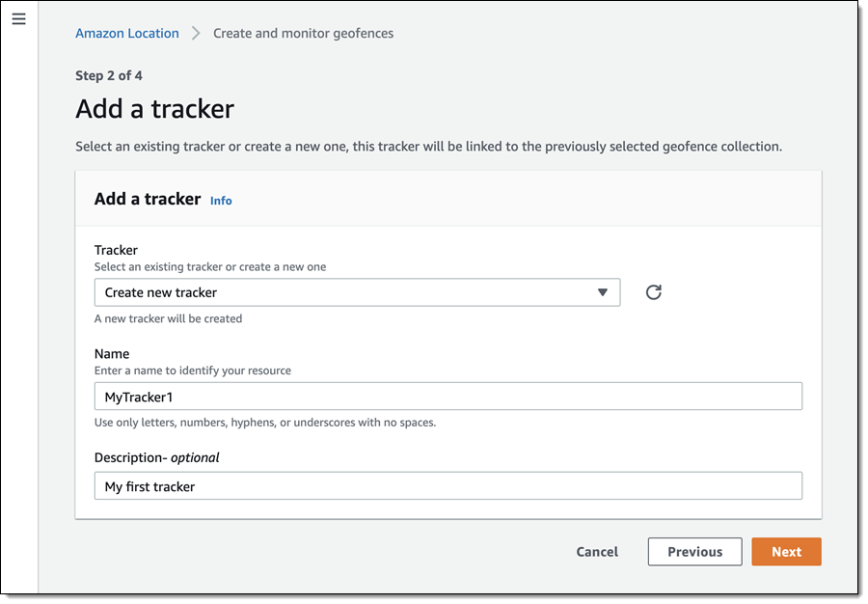868x604 pixels.
Task: Click the "Add a tracker" panel header title
Action: click(x=147, y=200)
